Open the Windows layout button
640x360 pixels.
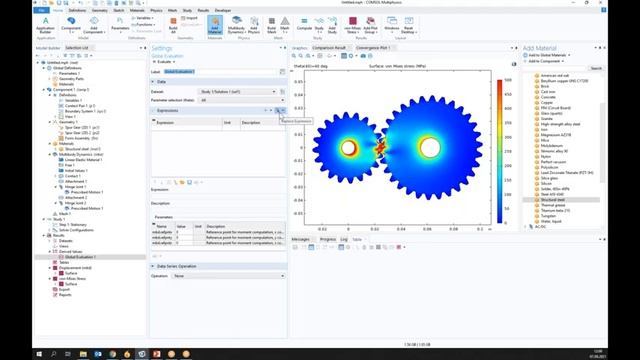[392, 25]
